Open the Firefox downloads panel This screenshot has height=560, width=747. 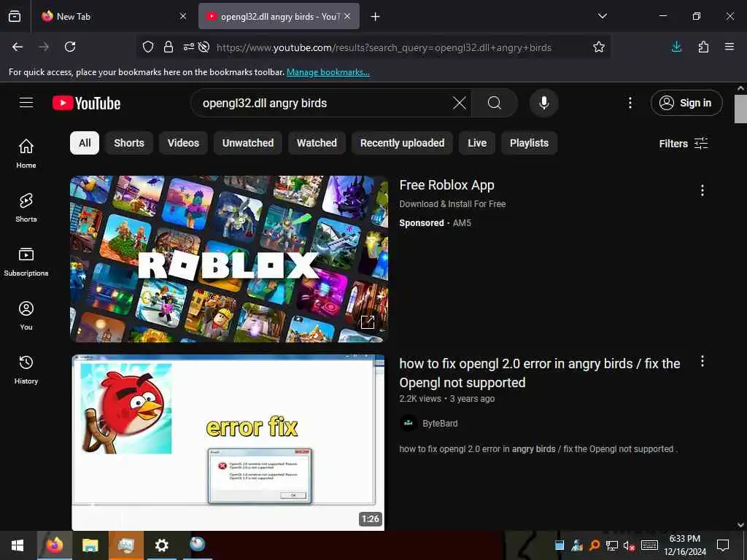pos(676,47)
